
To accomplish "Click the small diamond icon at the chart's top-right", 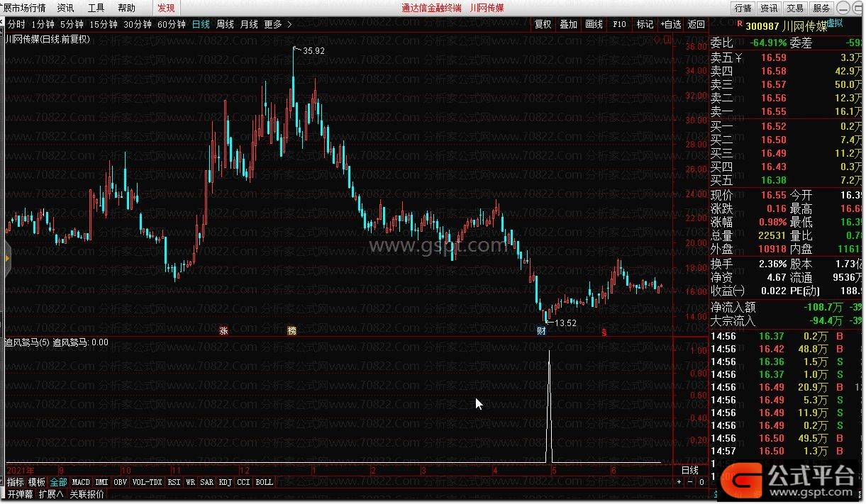I will [x=658, y=40].
